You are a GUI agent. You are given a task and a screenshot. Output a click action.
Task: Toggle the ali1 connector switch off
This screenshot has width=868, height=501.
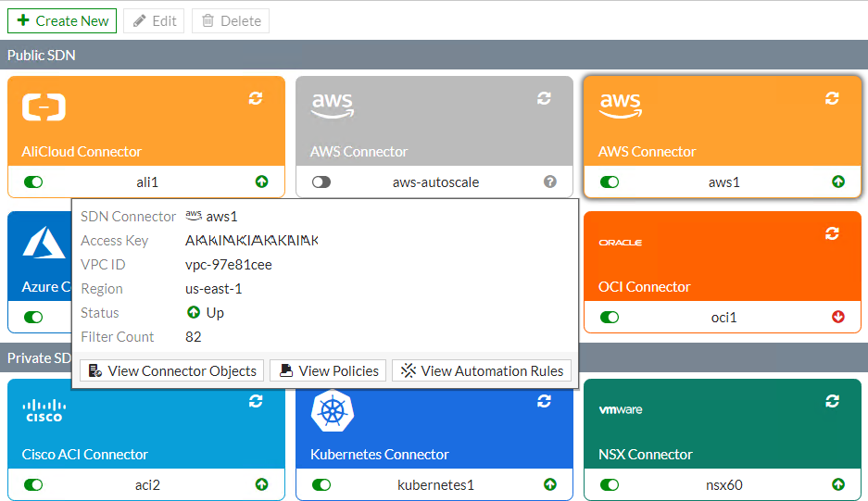pos(33,182)
